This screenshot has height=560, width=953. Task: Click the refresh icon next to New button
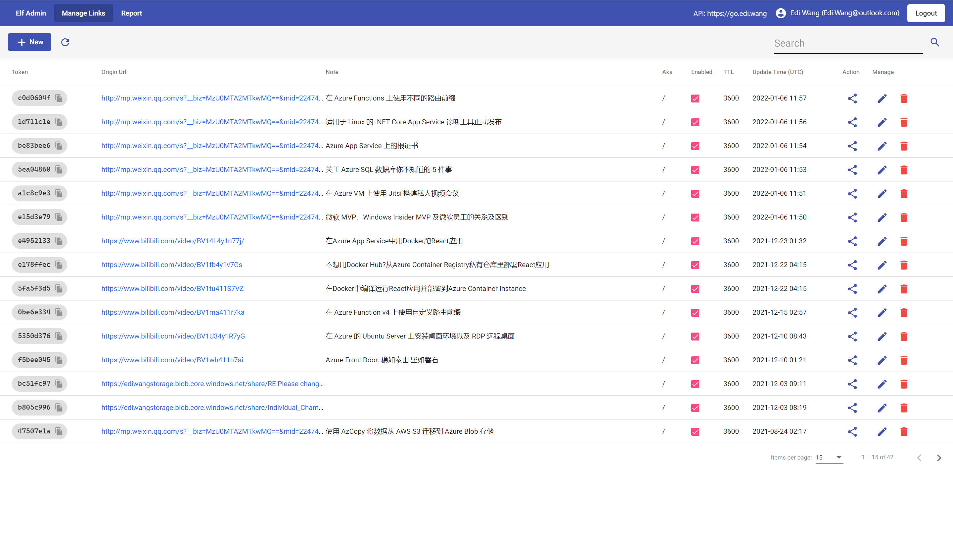coord(65,42)
